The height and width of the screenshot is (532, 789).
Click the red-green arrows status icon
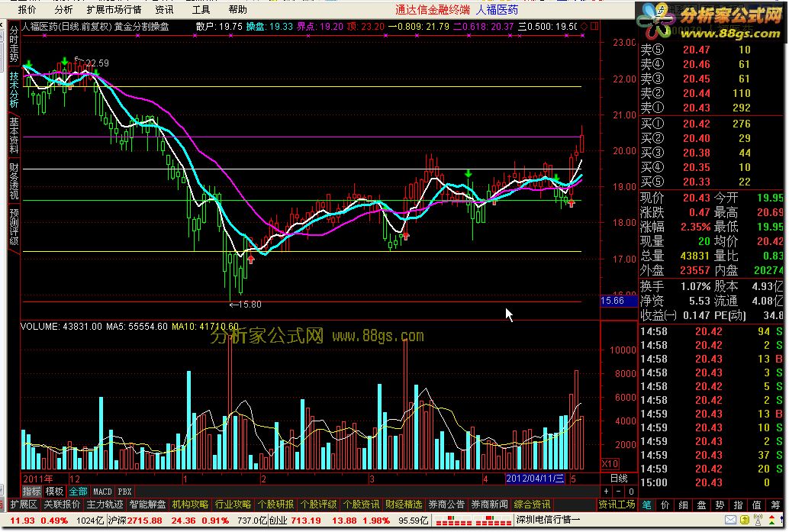(x=771, y=520)
